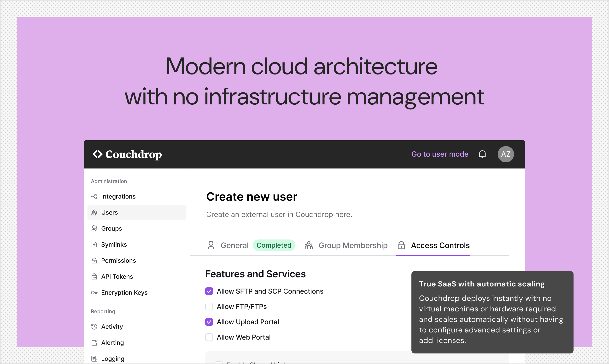Enable the Allow FTP/FTPs checkbox
Image resolution: width=609 pixels, height=364 pixels.
(209, 307)
